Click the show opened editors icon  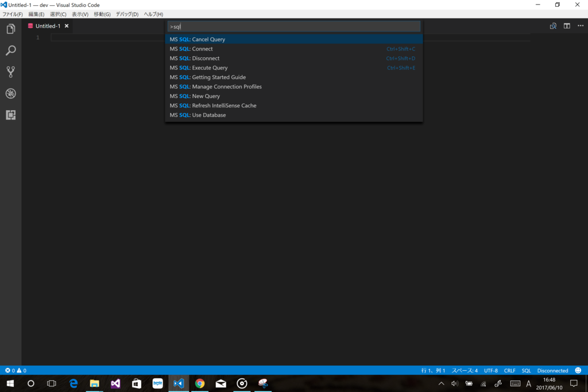[x=553, y=26]
